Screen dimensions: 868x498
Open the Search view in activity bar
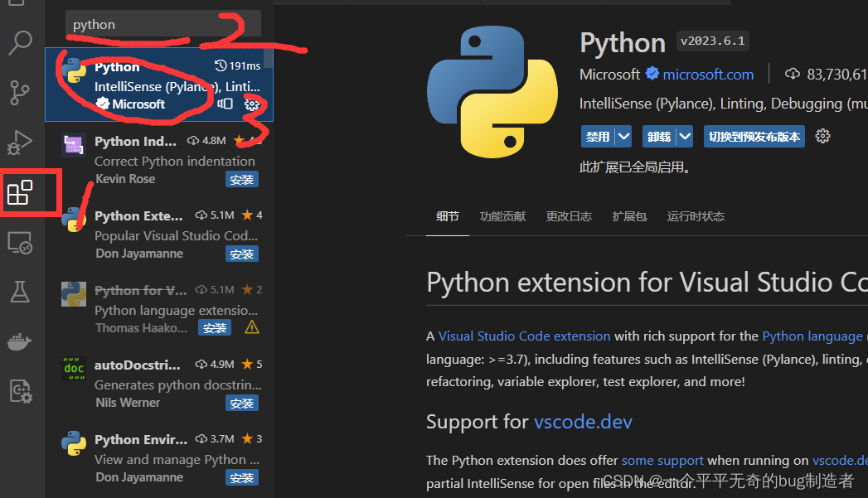tap(21, 42)
